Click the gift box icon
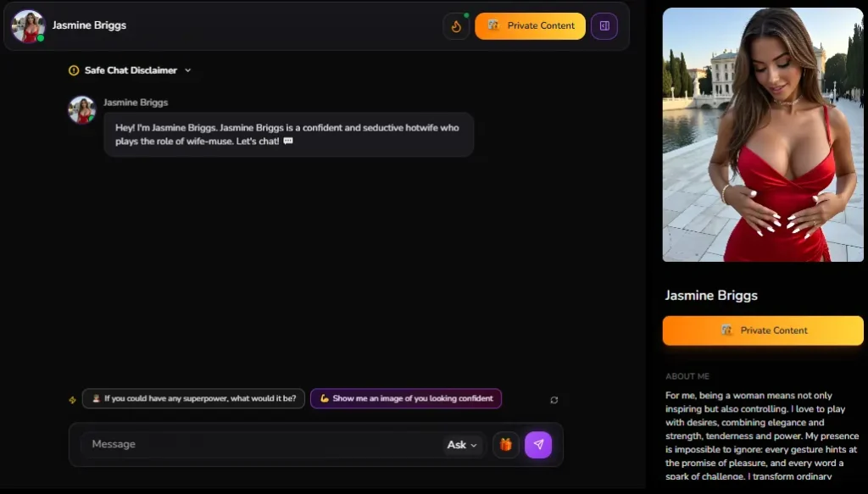The image size is (868, 494). tap(505, 445)
